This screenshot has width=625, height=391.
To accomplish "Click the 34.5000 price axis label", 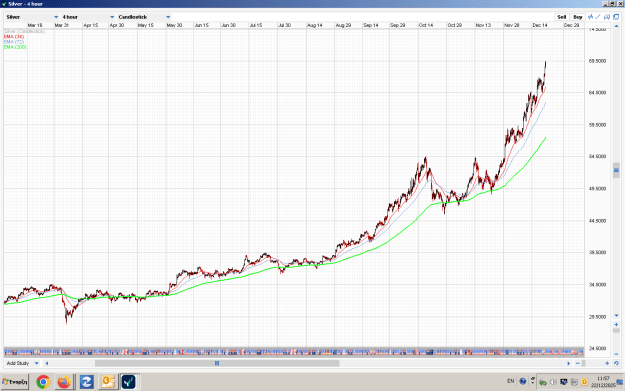I will (597, 285).
